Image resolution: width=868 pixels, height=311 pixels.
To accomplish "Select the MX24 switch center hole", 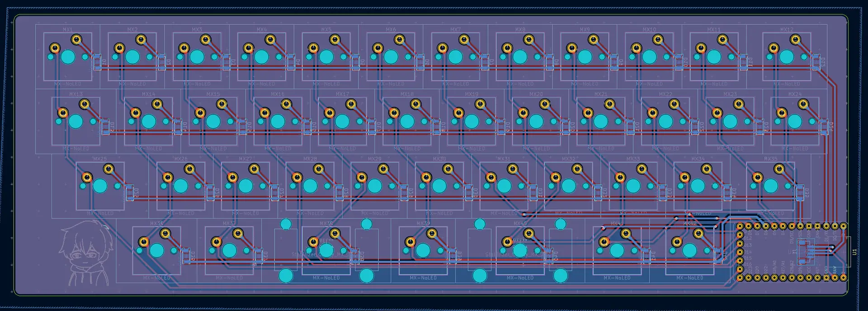I will 795,122.
